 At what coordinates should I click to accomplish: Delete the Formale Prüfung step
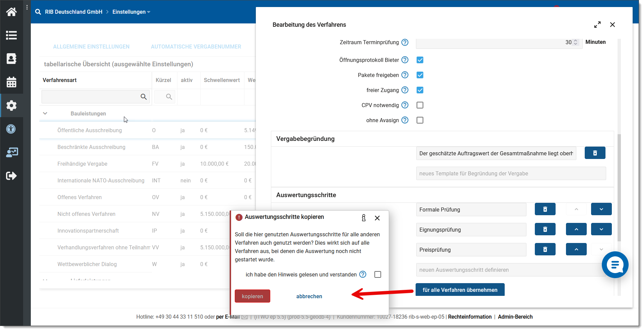click(545, 209)
